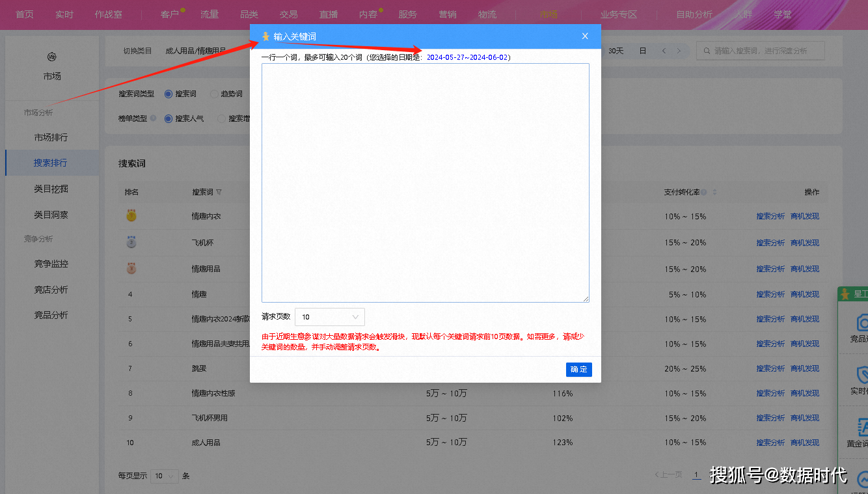Select 搜索排行 in the left sidebar
Image resolution: width=868 pixels, height=494 pixels.
pos(51,163)
